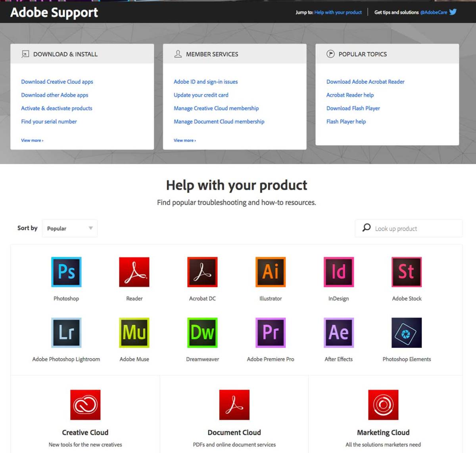The width and height of the screenshot is (476, 453).
Task: Click the Acrobat DC icon
Action: [x=202, y=272]
